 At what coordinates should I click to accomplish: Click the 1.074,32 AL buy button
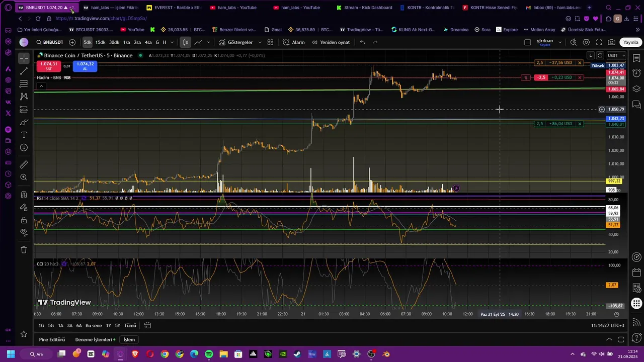coord(85,66)
